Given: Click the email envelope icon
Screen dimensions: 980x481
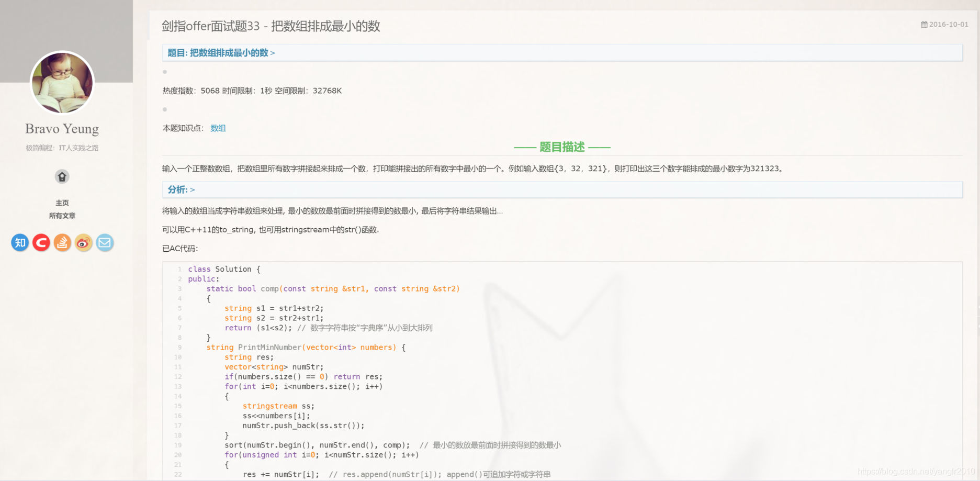Looking at the screenshot, I should point(105,242).
